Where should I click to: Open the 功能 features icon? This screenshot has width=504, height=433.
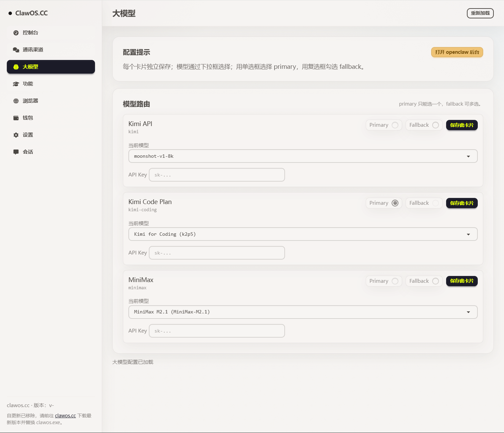click(16, 84)
